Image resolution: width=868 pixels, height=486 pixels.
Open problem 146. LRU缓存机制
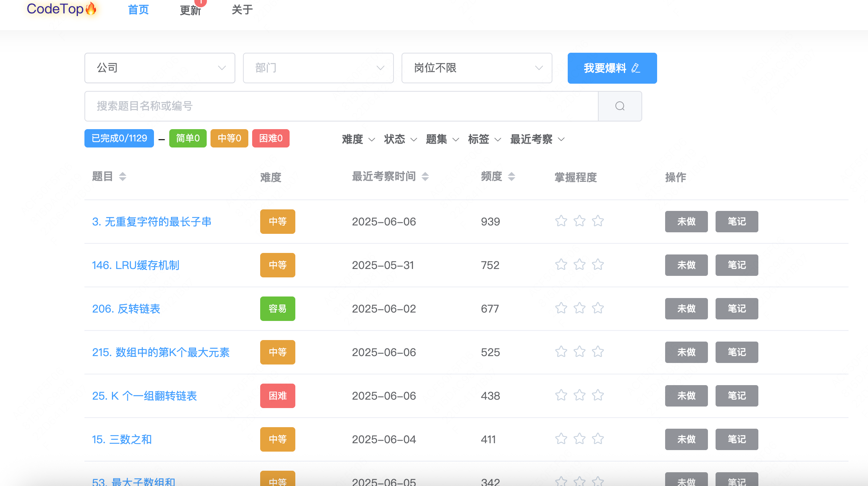tap(136, 265)
